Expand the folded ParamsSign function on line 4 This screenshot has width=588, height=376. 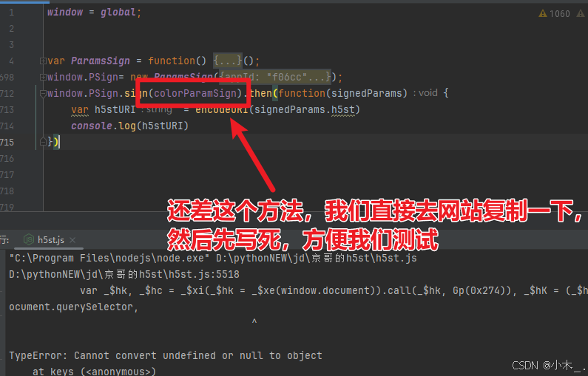tap(43, 61)
